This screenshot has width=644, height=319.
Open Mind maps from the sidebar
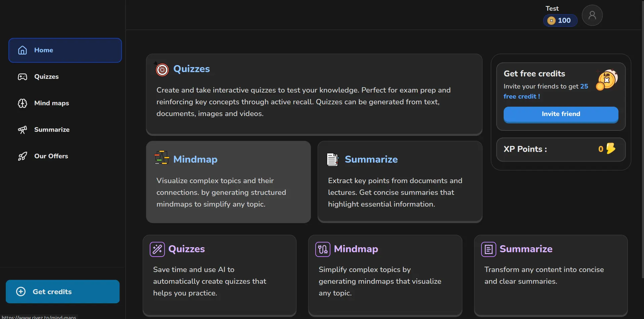pos(51,103)
